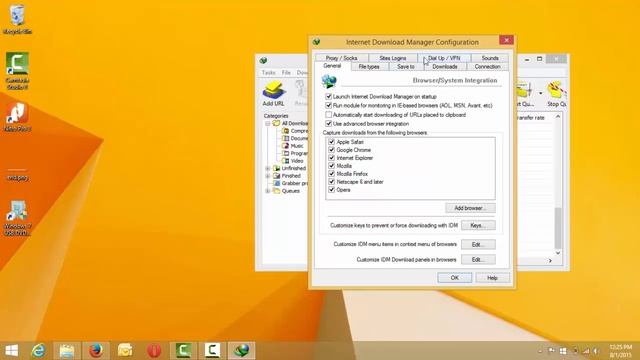Image resolution: width=640 pixels, height=360 pixels.
Task: Switch to Downloads tab
Action: [445, 67]
